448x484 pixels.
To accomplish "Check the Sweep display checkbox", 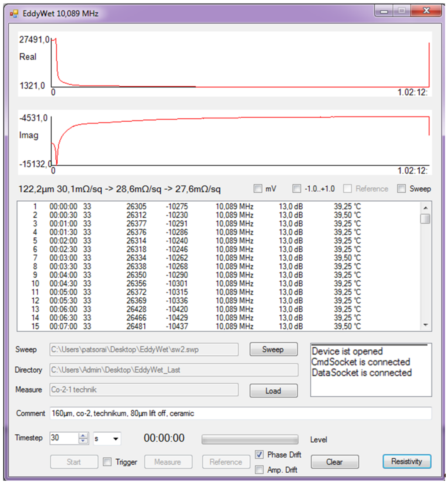I will pyautogui.click(x=401, y=189).
